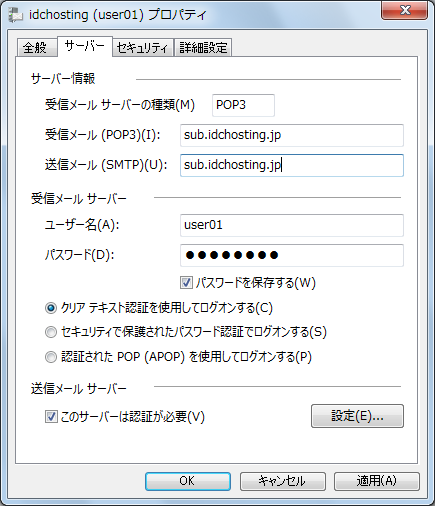Open the セキュリティ tab
Screen dimensions: 435x506
pyautogui.click(x=143, y=47)
